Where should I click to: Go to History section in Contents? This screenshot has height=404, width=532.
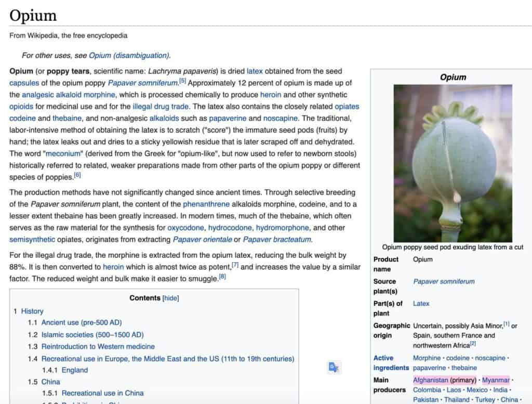(x=32, y=311)
